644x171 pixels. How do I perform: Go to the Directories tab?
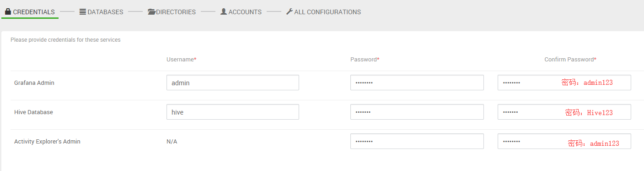tap(172, 12)
